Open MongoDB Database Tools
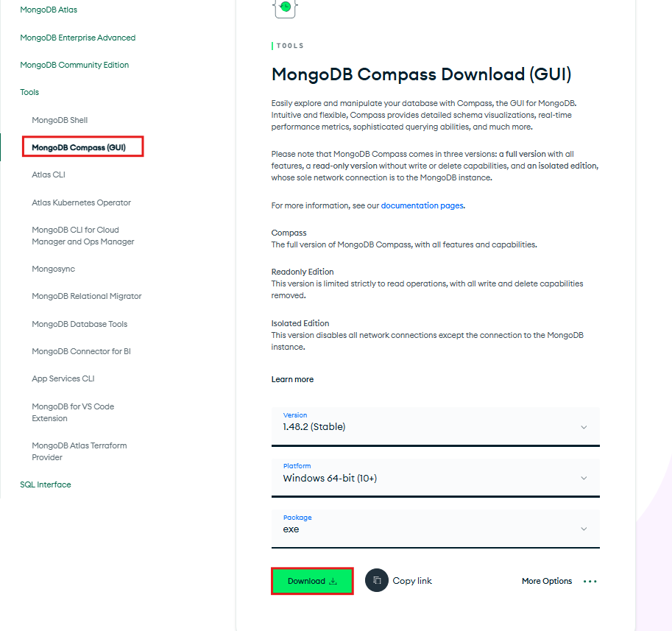Image resolution: width=672 pixels, height=631 pixels. pyautogui.click(x=79, y=324)
